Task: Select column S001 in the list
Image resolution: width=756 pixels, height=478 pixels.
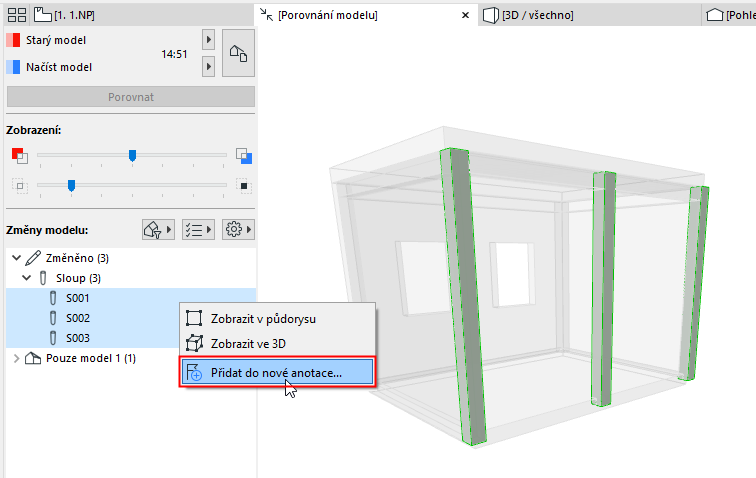Action: [131, 298]
